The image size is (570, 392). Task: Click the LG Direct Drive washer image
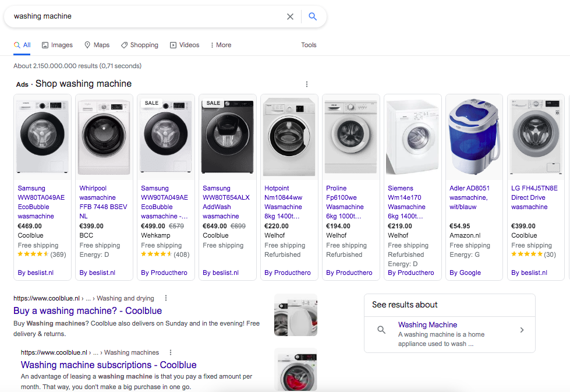536,137
